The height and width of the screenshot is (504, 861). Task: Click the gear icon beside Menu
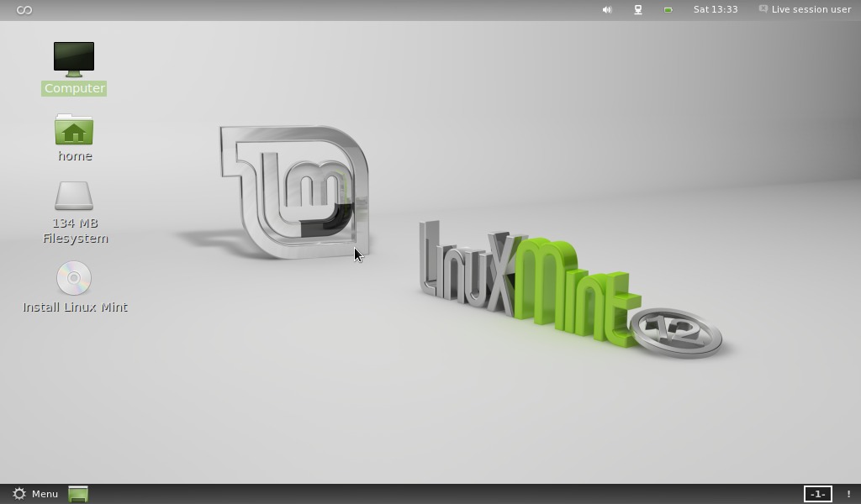tap(19, 494)
